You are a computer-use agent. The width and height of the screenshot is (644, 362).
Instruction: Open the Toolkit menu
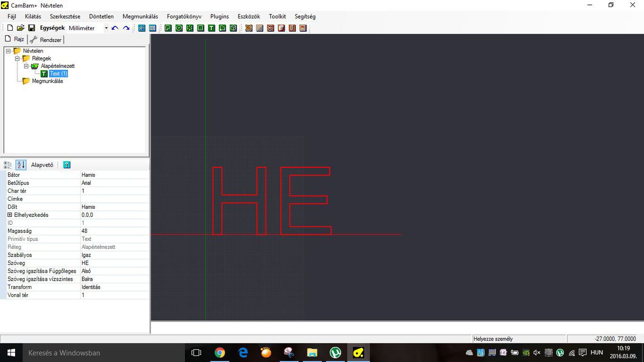click(277, 17)
